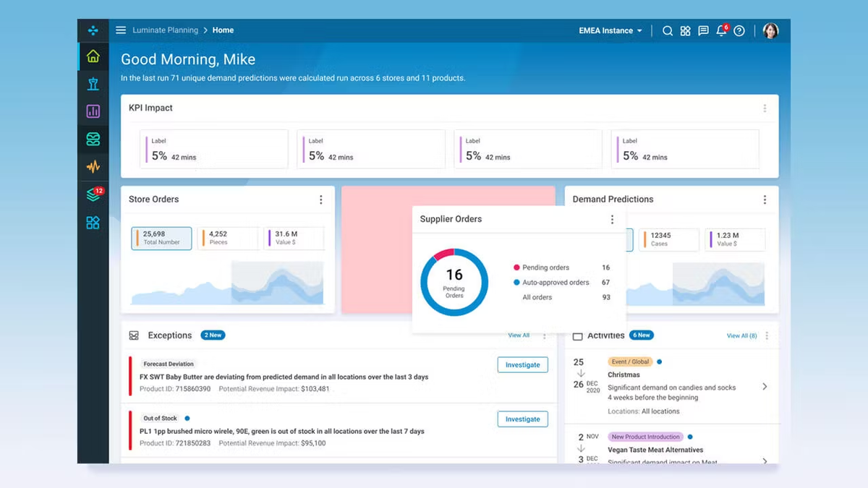Click the Luminate Planning breadcrumb
The width and height of the screenshot is (868, 488).
tap(165, 30)
